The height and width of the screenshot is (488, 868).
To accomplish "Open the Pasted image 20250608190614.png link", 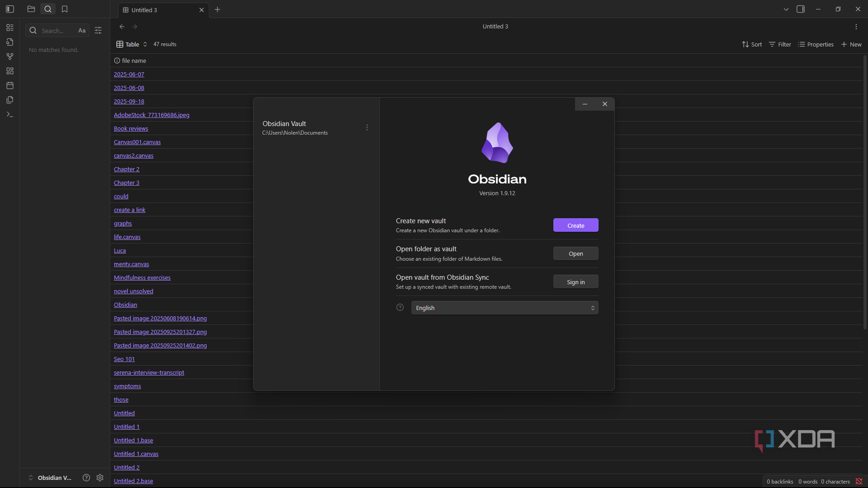I will coord(160,318).
